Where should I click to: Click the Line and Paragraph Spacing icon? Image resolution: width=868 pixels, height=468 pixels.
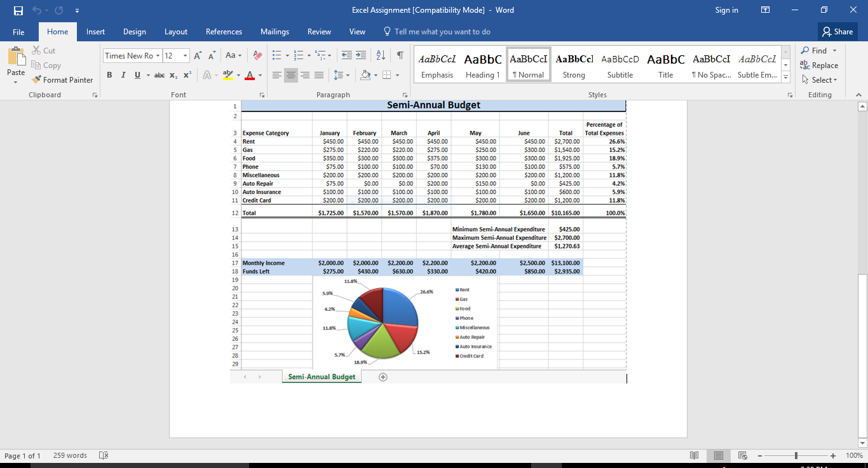point(339,75)
